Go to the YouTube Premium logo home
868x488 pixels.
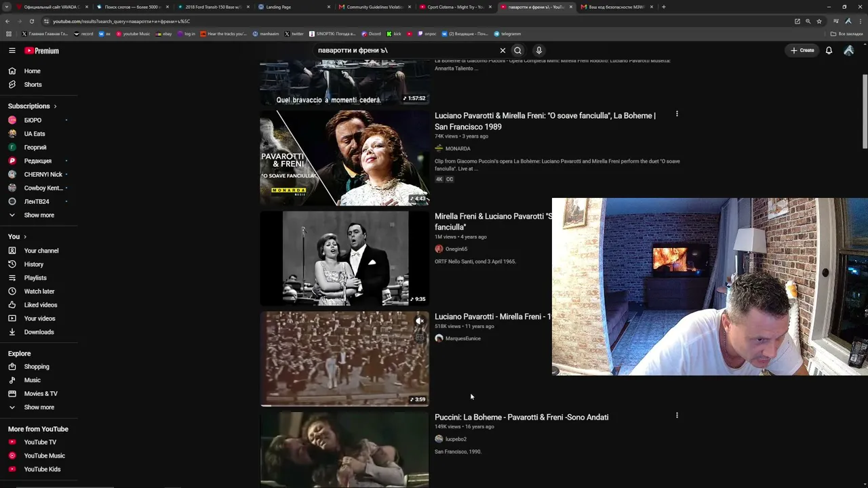pos(42,51)
